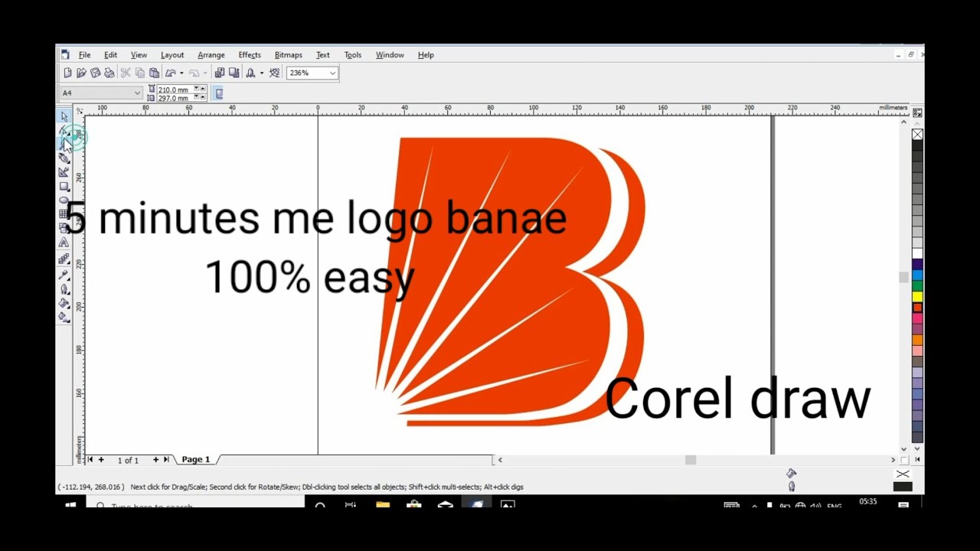Click the New document icon

click(x=67, y=73)
